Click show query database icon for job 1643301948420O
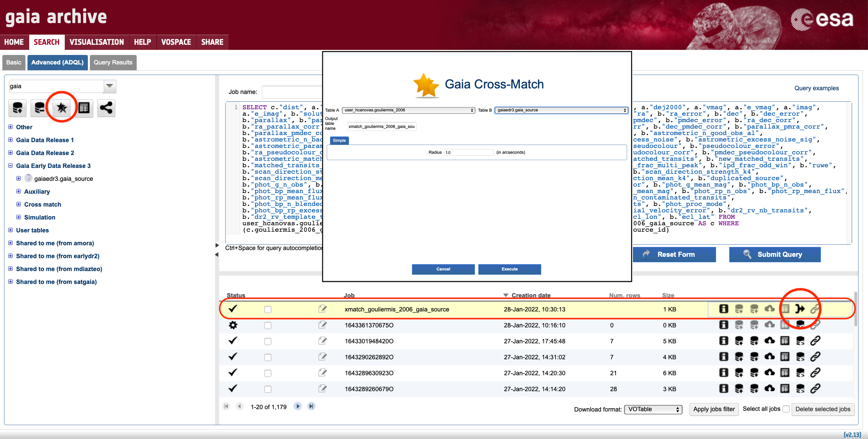Screen dimensions: 868x439 (800, 341)
